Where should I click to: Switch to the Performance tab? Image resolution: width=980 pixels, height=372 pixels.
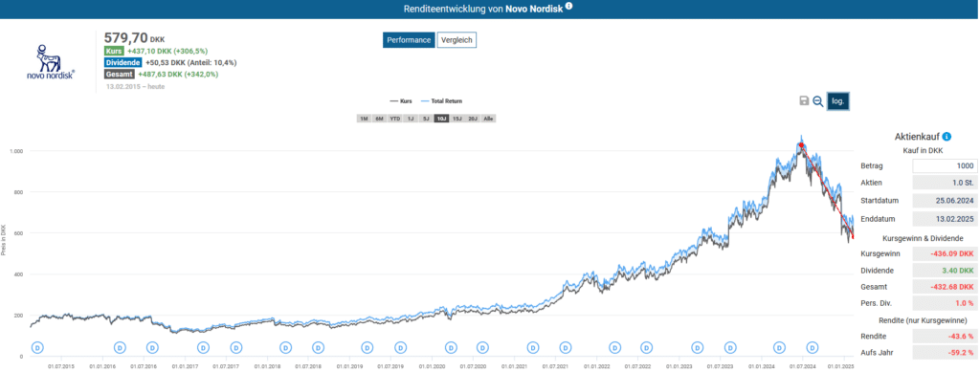pos(409,40)
